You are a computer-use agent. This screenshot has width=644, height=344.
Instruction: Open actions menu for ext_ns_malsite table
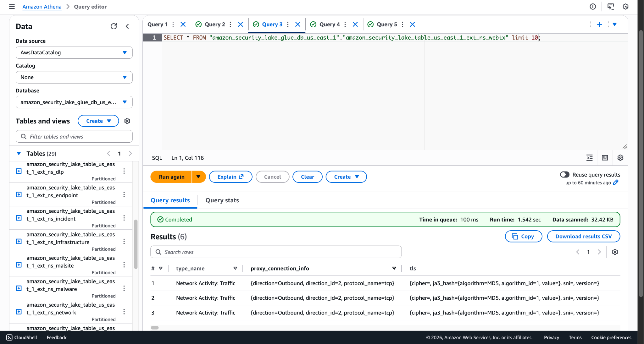124,265
